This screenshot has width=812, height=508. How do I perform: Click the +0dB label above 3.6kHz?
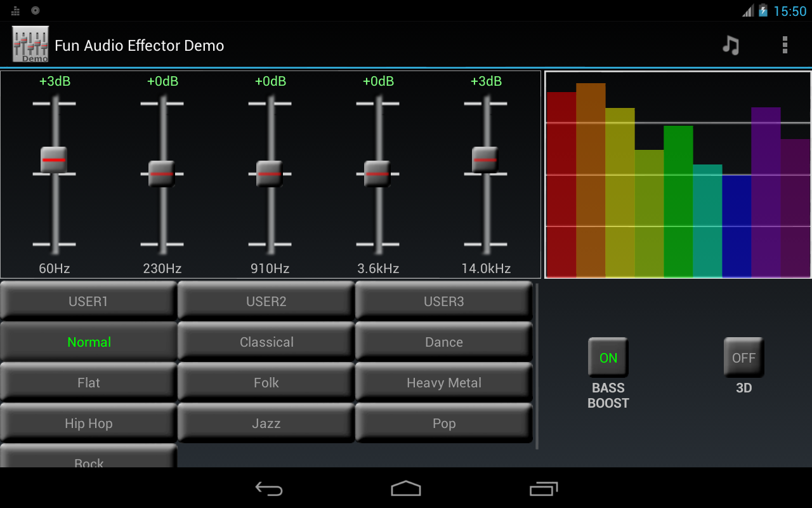(x=378, y=81)
